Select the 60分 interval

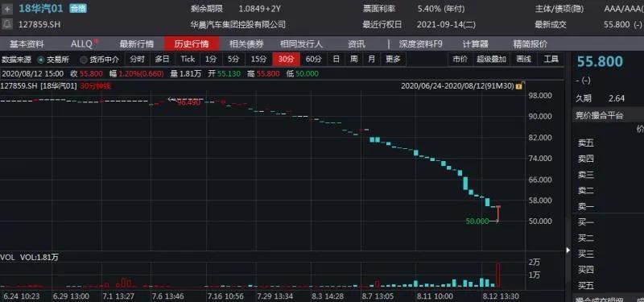(x=314, y=59)
